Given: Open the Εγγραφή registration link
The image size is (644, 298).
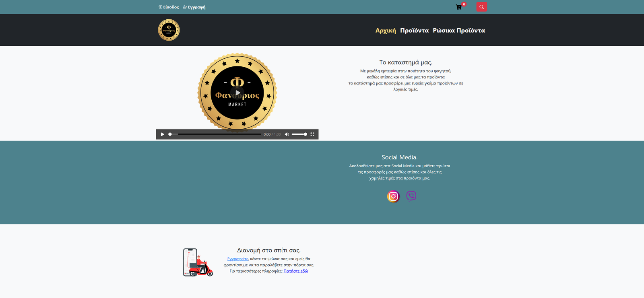Looking at the screenshot, I should [x=194, y=7].
